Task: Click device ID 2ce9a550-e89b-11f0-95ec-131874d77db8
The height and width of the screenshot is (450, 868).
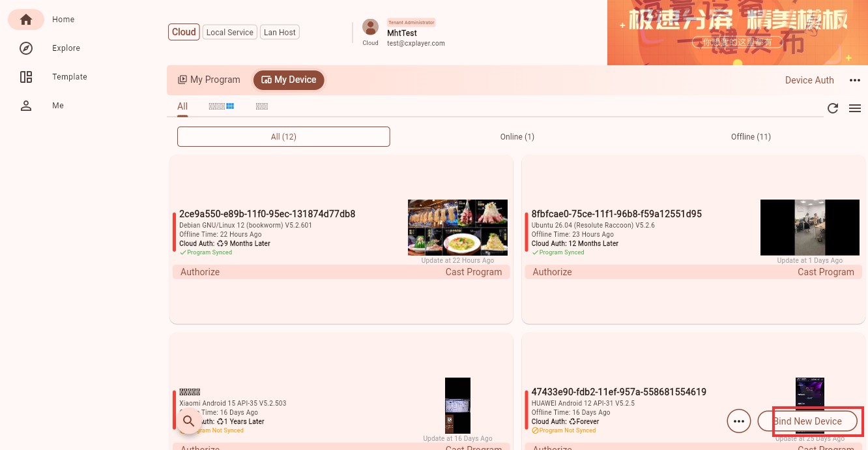Action: [267, 214]
